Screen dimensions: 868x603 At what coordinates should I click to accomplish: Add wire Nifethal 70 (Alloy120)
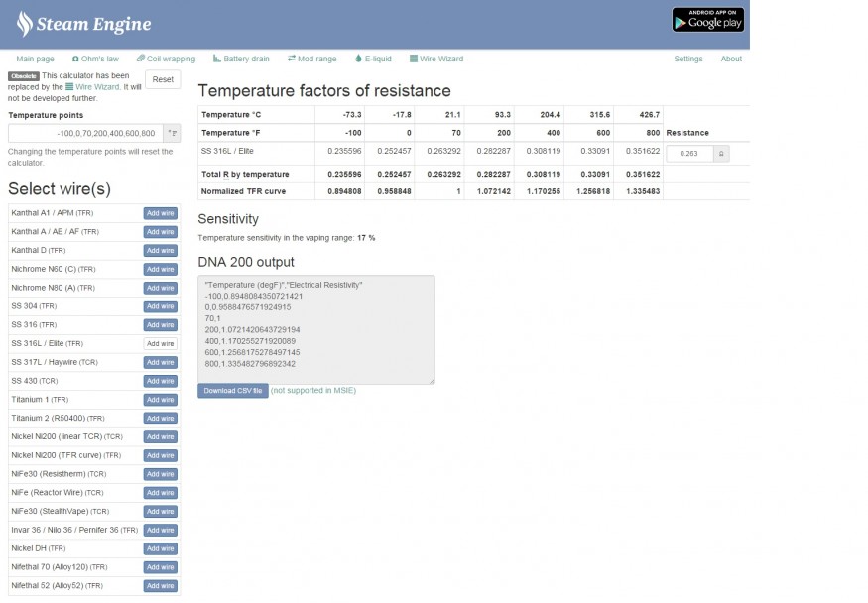(x=161, y=567)
